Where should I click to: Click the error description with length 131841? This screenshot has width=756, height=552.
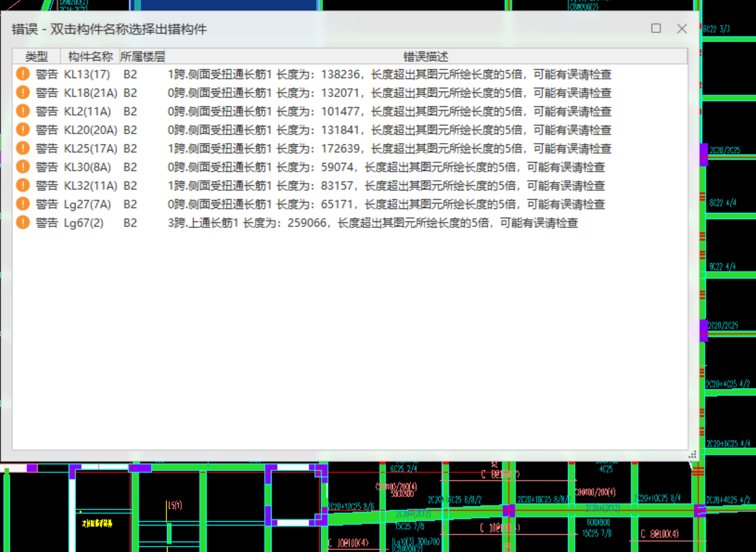coord(390,130)
